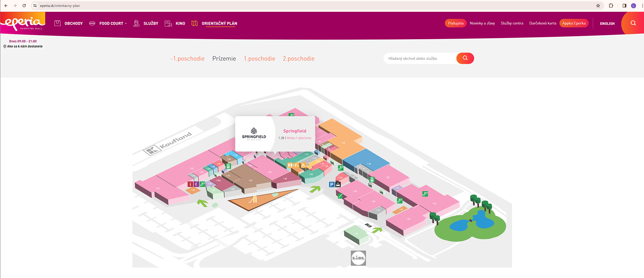Click the baby changing room icon on the map
Viewport: 644px width, 278px height.
click(x=297, y=165)
